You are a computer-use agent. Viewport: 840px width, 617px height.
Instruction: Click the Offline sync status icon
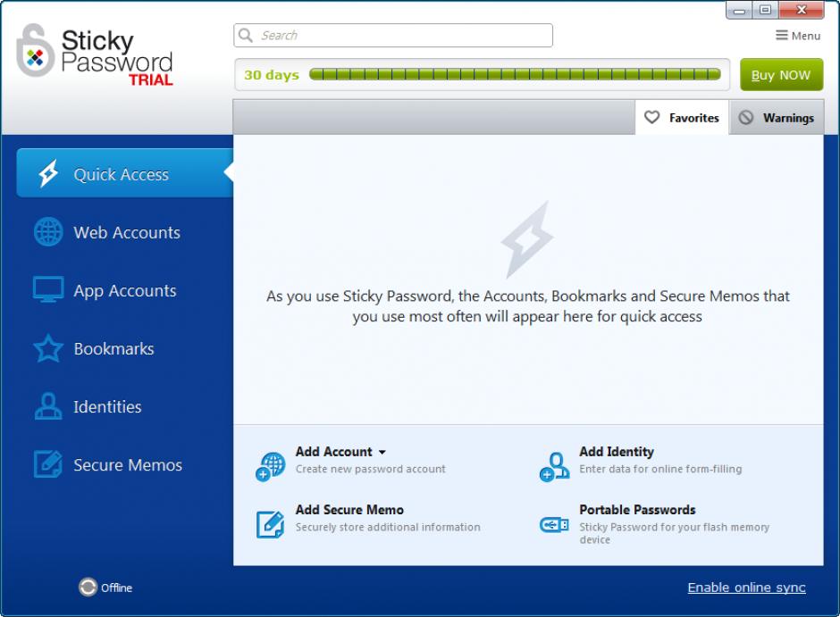(x=88, y=588)
